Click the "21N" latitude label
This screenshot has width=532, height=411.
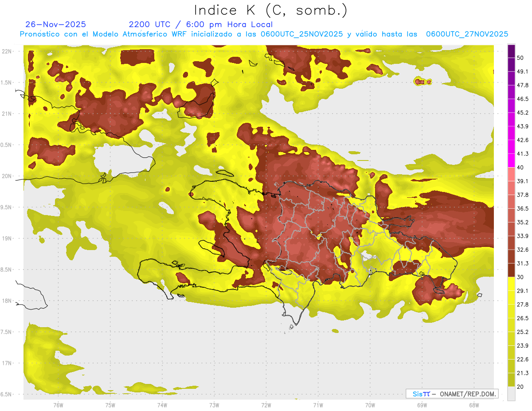point(6,114)
